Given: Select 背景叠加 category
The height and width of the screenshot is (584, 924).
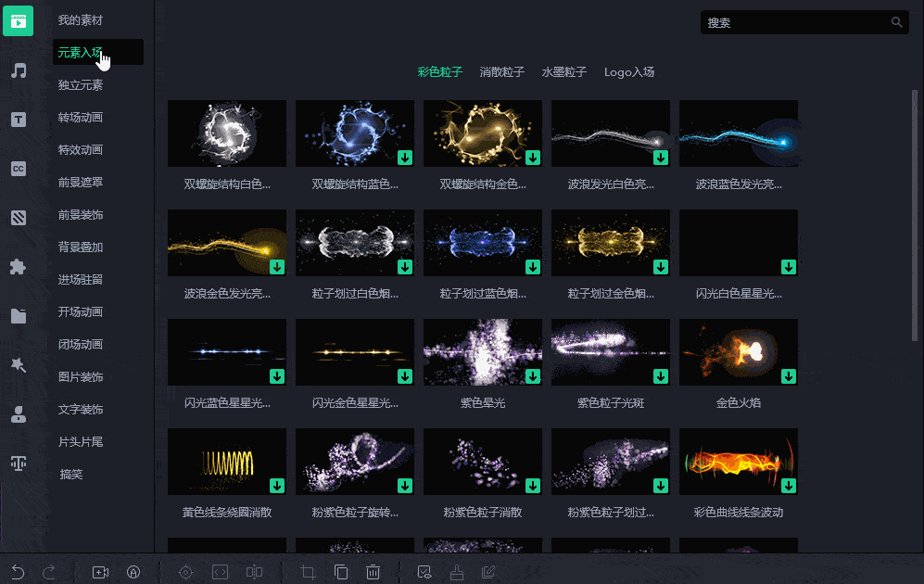Looking at the screenshot, I should [x=81, y=247].
